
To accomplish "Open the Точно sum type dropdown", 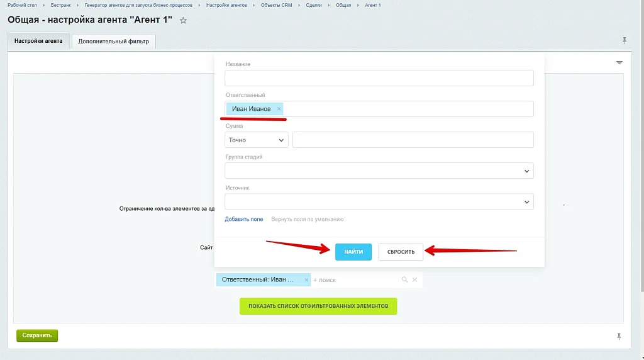I will [257, 140].
